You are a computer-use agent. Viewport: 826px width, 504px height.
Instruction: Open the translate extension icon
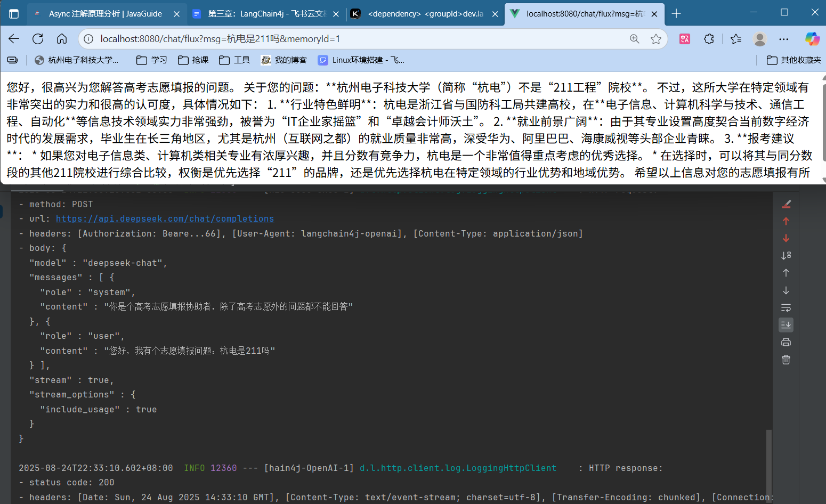pyautogui.click(x=685, y=39)
